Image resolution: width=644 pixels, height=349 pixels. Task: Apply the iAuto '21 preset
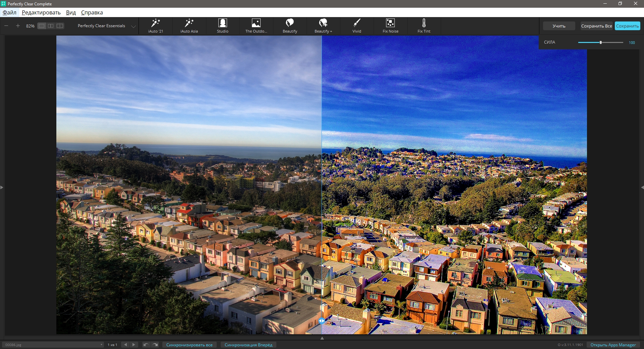coord(156,26)
